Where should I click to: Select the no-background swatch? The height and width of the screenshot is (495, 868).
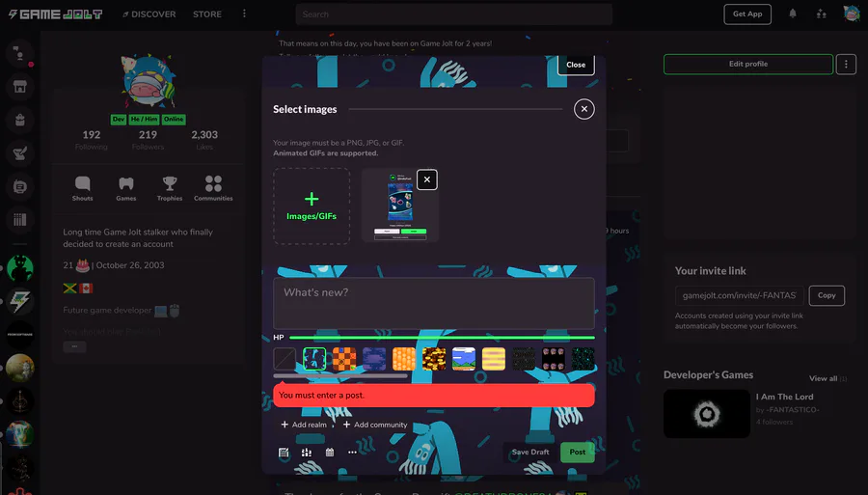285,359
